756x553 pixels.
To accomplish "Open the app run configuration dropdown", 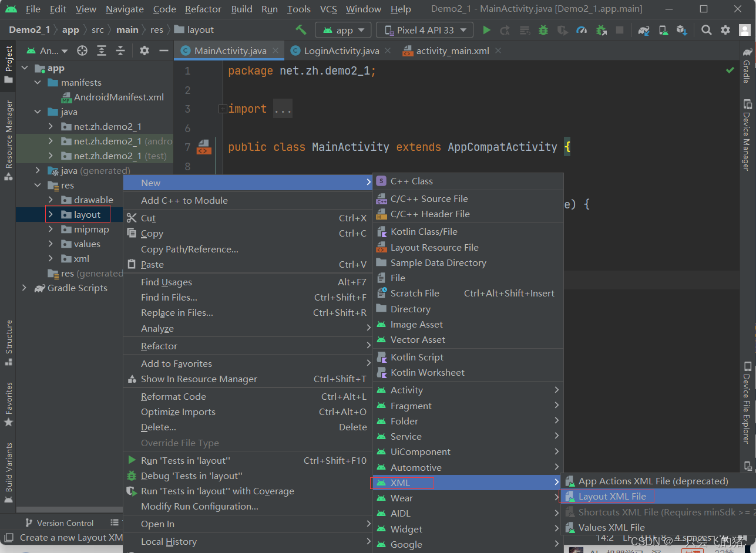I will click(x=343, y=30).
